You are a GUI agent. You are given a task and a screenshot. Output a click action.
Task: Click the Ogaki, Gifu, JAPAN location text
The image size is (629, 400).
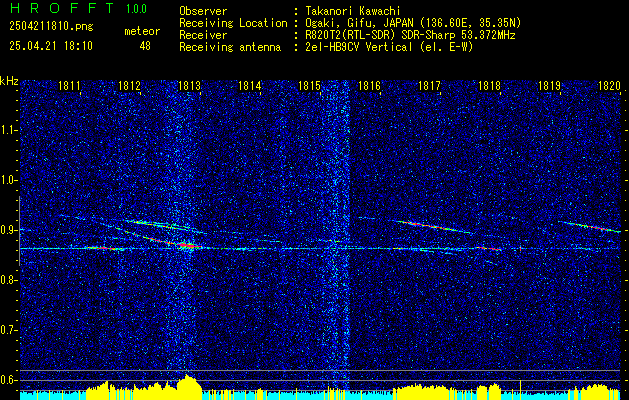tap(413, 23)
